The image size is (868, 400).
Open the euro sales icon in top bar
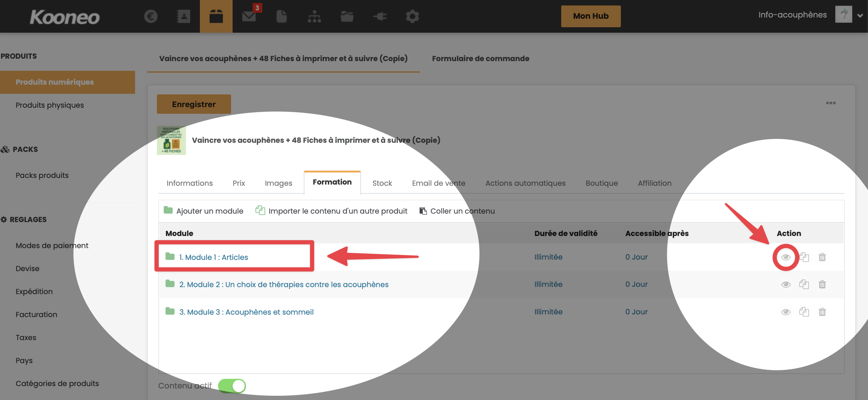coord(151,16)
